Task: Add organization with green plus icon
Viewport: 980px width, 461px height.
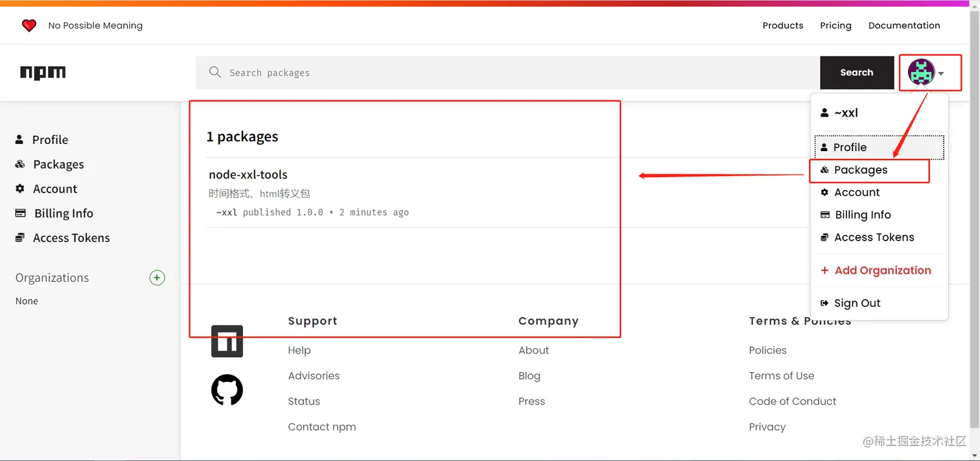Action: click(x=157, y=278)
